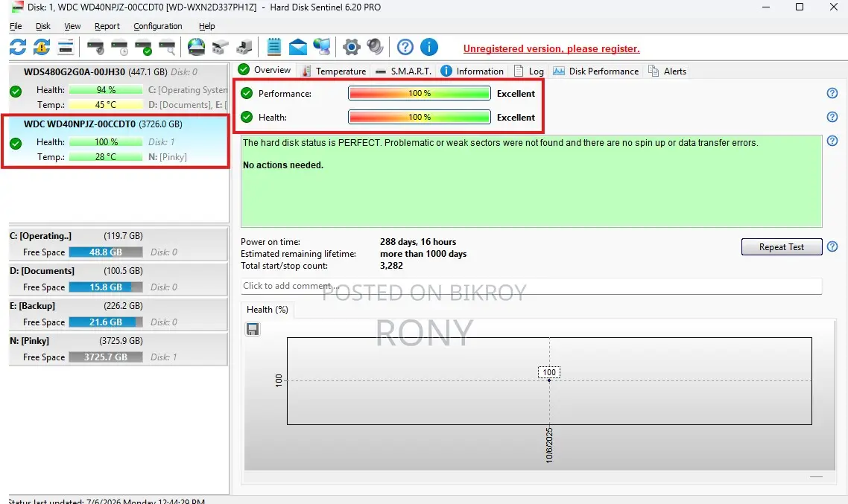Switch to the Information tab
Viewport: 848px width, 504px height.
point(472,71)
